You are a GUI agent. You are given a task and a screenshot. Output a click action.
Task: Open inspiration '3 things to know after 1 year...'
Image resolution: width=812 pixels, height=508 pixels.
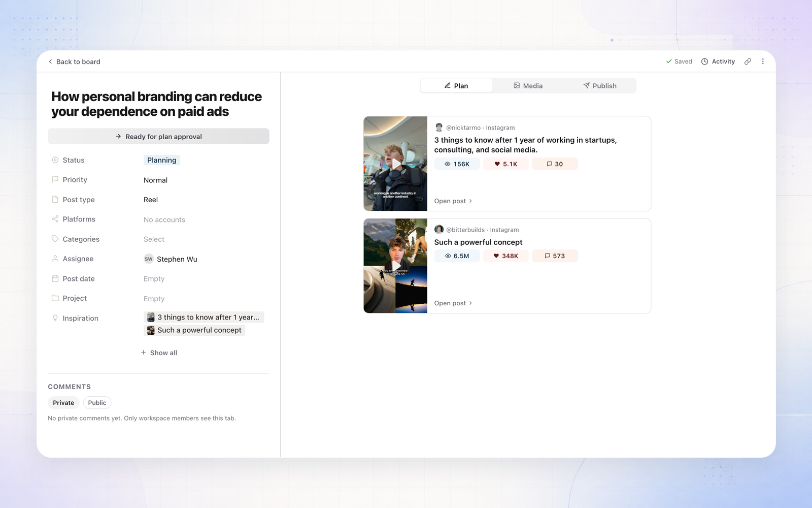point(204,317)
